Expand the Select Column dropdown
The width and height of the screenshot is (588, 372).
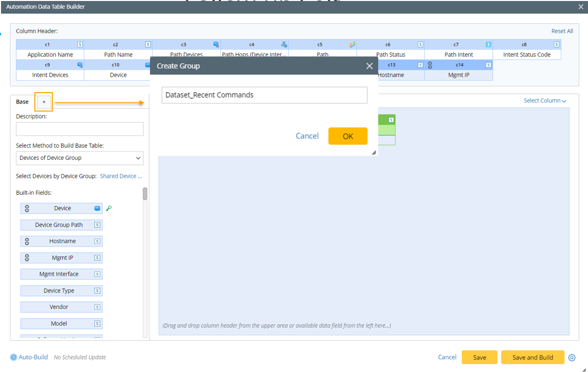(x=545, y=101)
